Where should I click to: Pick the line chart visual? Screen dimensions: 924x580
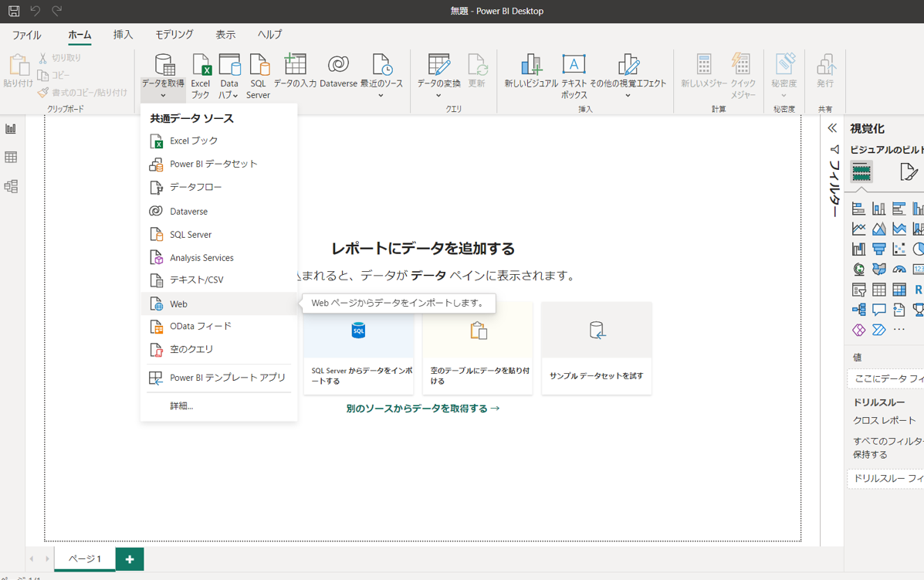coord(858,229)
